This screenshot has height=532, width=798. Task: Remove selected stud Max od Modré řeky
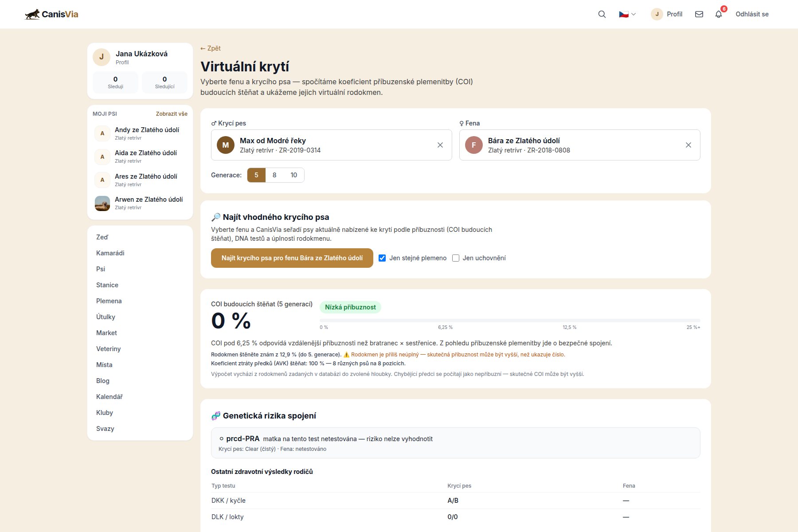point(440,145)
